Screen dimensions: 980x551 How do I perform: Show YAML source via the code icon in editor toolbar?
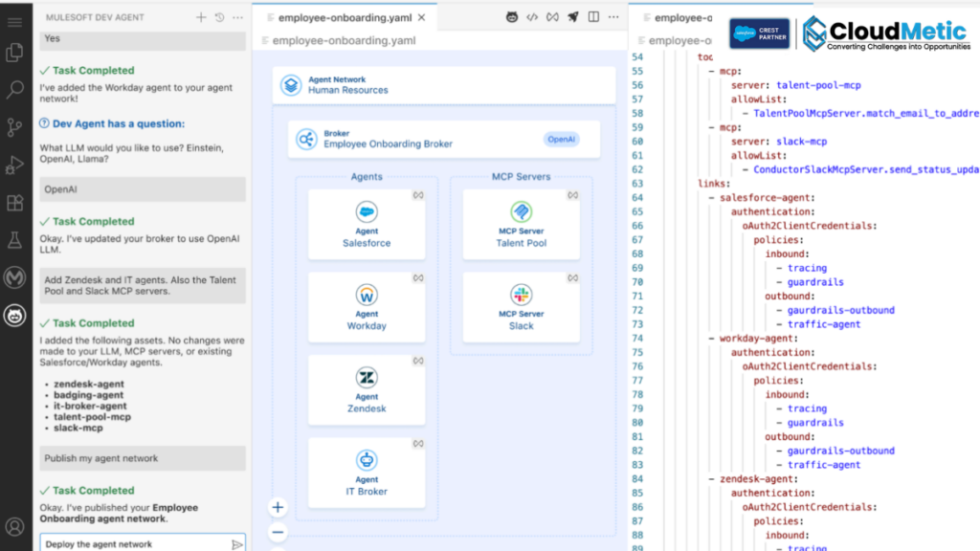click(533, 16)
